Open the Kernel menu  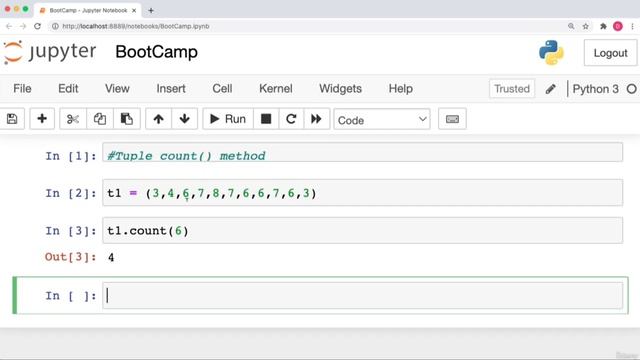click(x=276, y=89)
